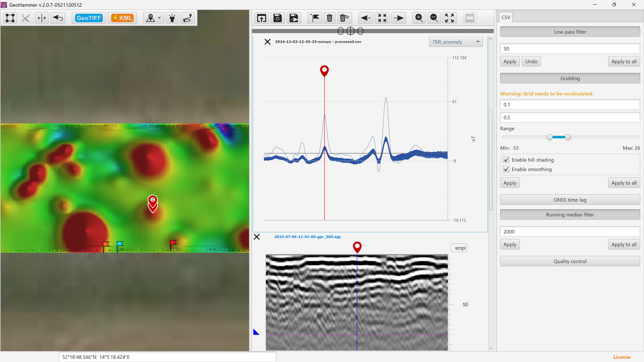Viewport: 644px width, 362px height.
Task: Click the open file icon
Action: click(262, 18)
